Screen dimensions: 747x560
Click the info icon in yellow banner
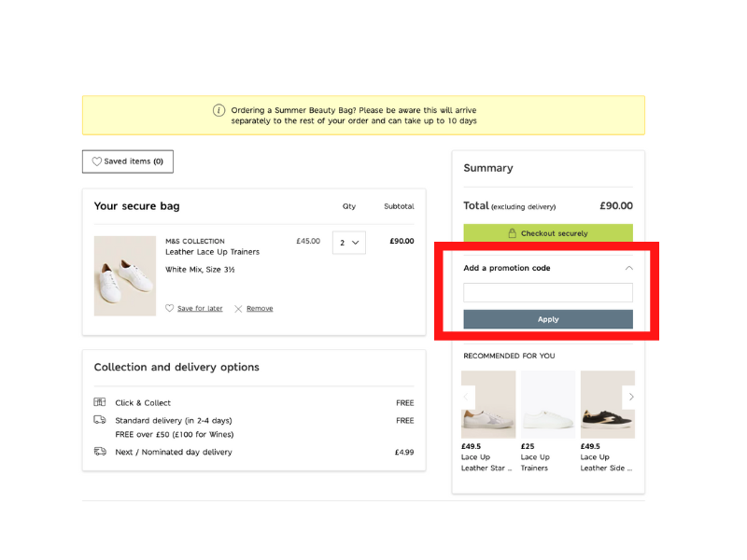click(218, 110)
